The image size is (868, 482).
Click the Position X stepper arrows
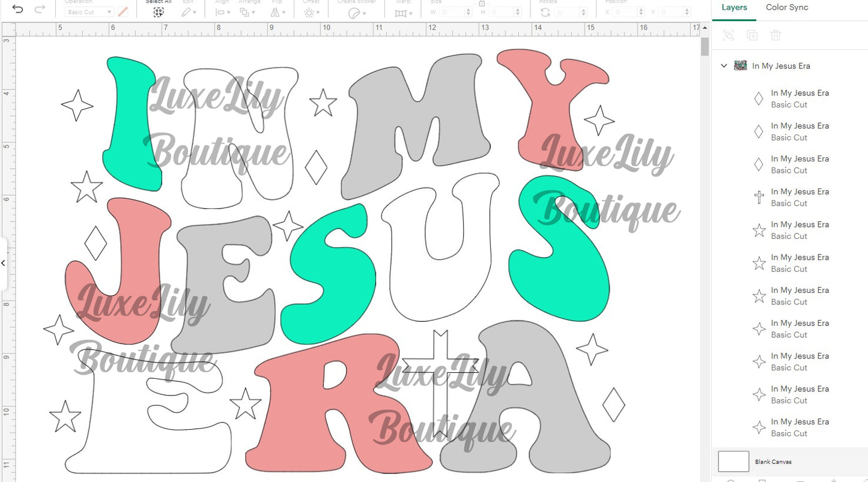point(642,12)
